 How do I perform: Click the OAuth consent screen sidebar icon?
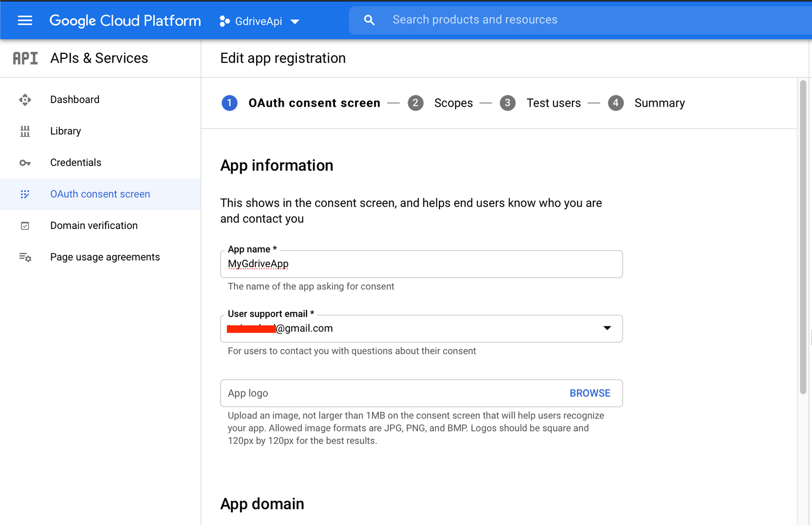coord(25,194)
